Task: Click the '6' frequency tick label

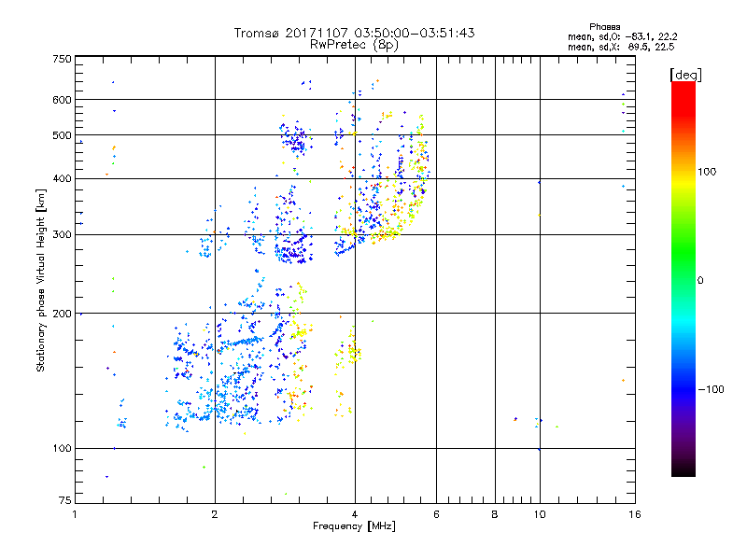Action: pos(436,514)
